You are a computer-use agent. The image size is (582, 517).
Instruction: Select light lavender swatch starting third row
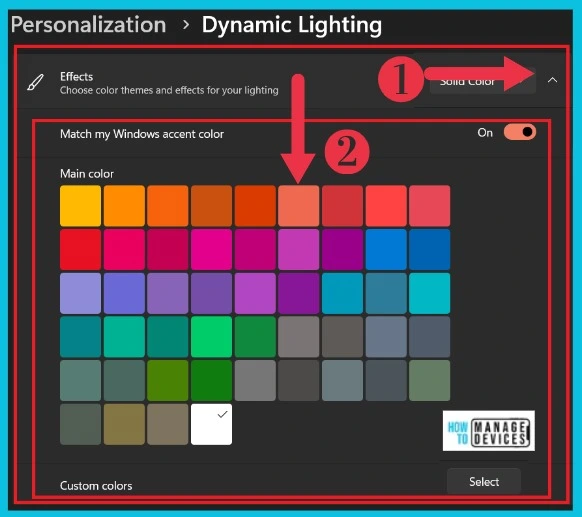80,293
